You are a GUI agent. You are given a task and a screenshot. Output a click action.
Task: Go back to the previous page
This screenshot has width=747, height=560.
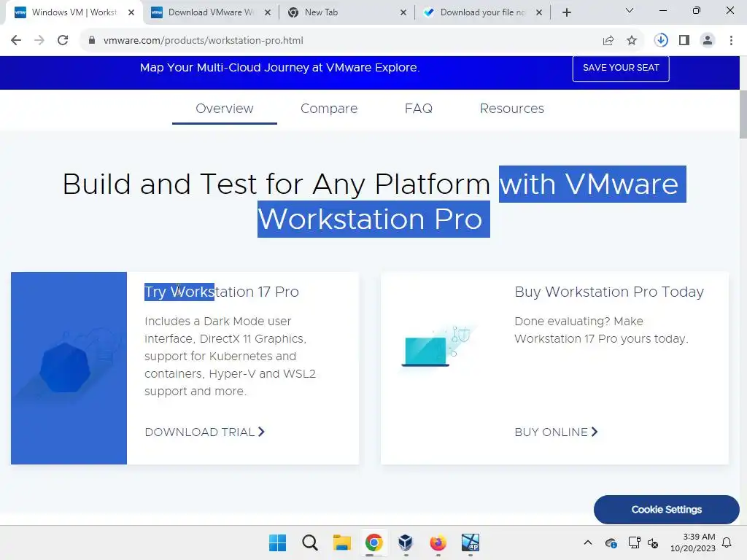[16, 41]
